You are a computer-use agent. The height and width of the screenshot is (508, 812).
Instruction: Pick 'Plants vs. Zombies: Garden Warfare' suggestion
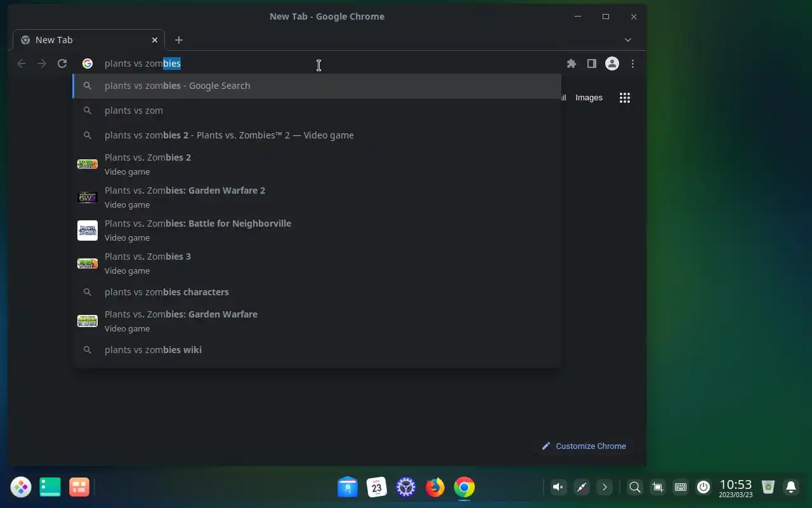(317, 321)
